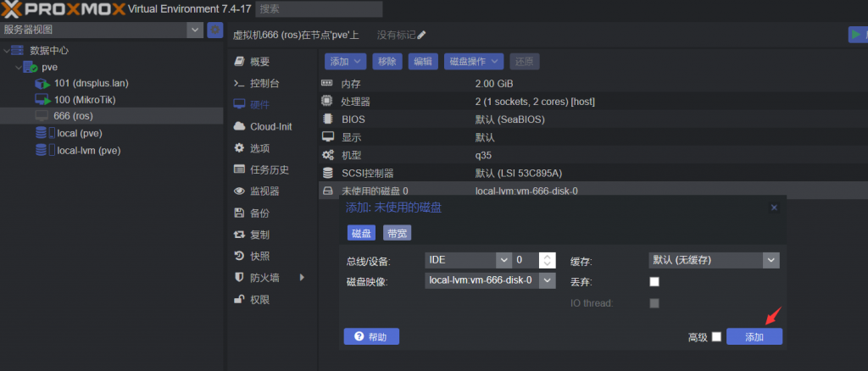The height and width of the screenshot is (371, 868).
Task: Click the Help (帮助) button
Action: tap(371, 336)
